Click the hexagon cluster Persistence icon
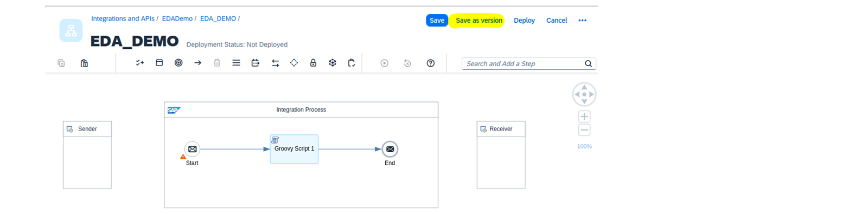 333,63
